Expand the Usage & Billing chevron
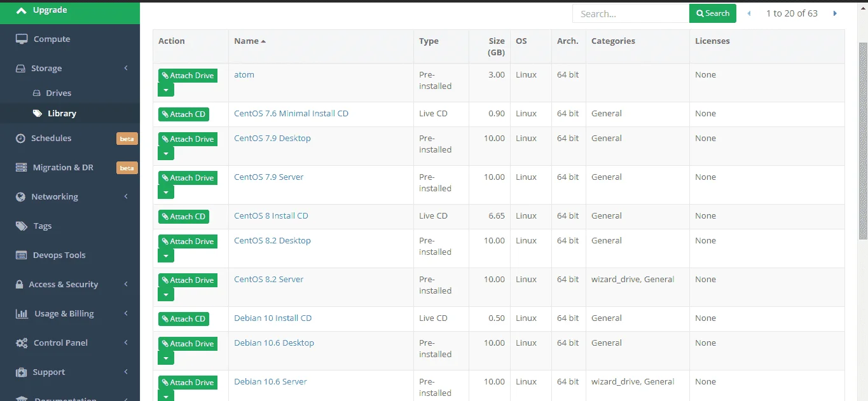The height and width of the screenshot is (401, 868). point(126,313)
